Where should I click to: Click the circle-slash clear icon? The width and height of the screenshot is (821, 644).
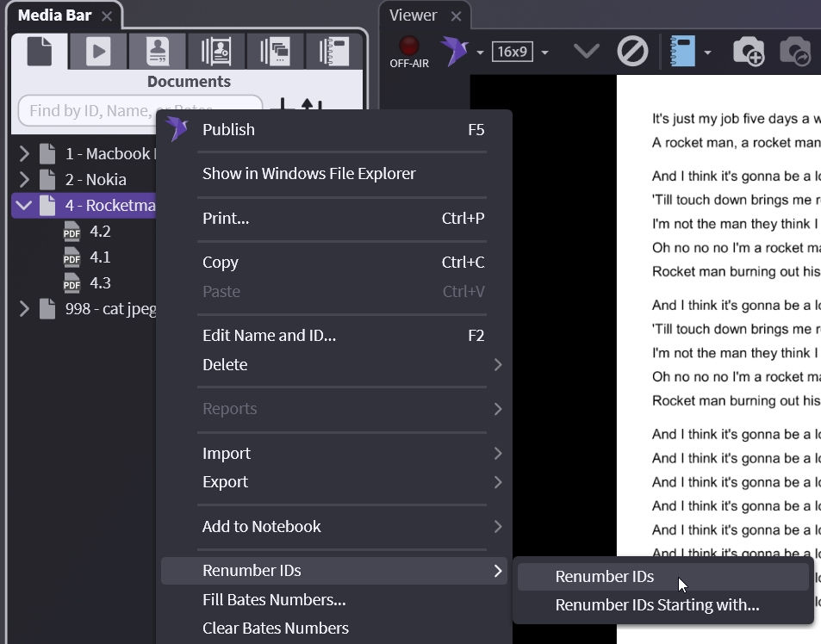632,52
